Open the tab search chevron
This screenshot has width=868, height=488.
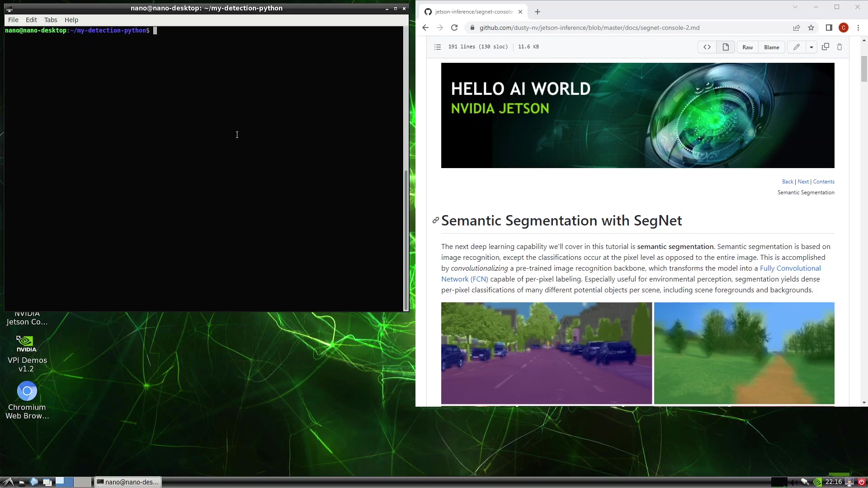point(795,7)
